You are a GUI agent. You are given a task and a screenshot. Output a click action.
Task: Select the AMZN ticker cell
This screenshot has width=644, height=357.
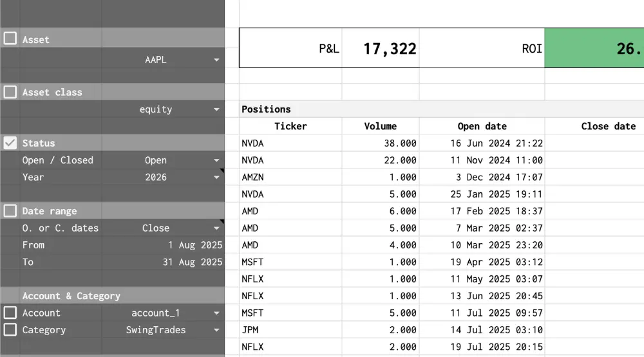tap(290, 177)
